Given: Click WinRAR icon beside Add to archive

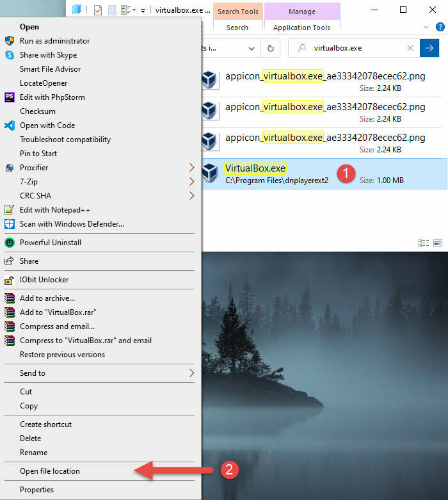Looking at the screenshot, I should (x=10, y=298).
